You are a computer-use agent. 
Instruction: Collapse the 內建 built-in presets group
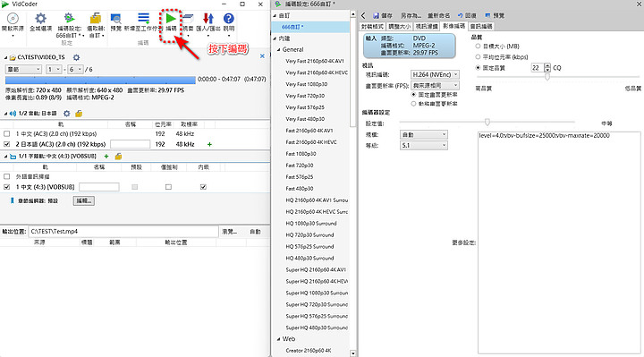coord(275,38)
